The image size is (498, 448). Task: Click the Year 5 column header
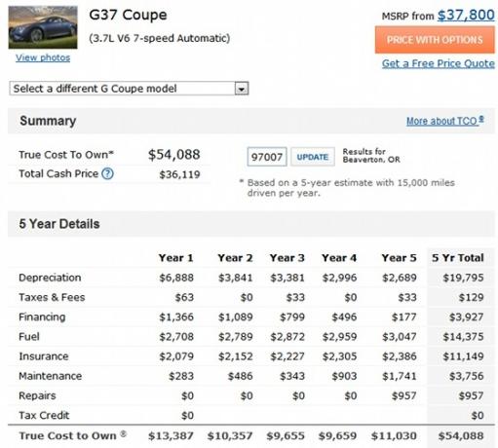(399, 258)
